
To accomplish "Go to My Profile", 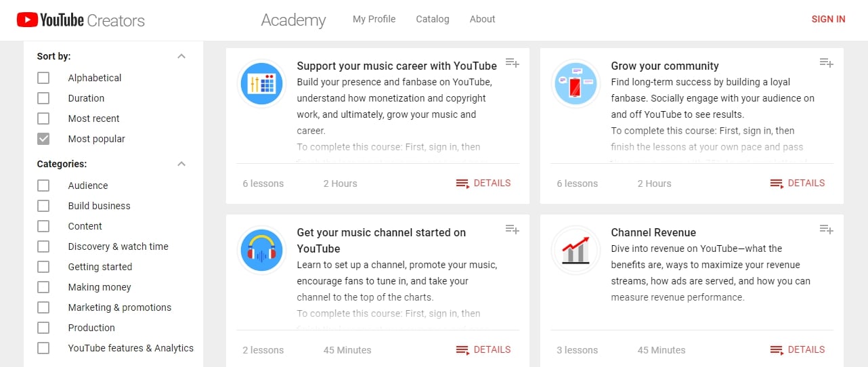I will pyautogui.click(x=374, y=19).
